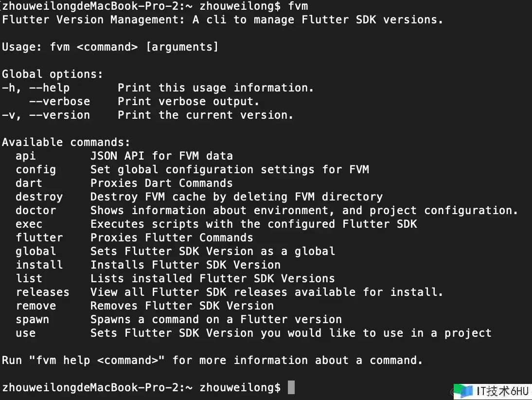532x400 pixels.
Task: Click the 'fvm help <command>' hint text
Action: click(97, 360)
